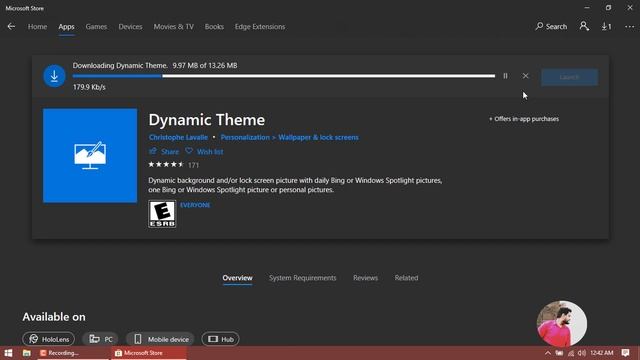Click the network tray icon
The image size is (640, 360).
571,353
